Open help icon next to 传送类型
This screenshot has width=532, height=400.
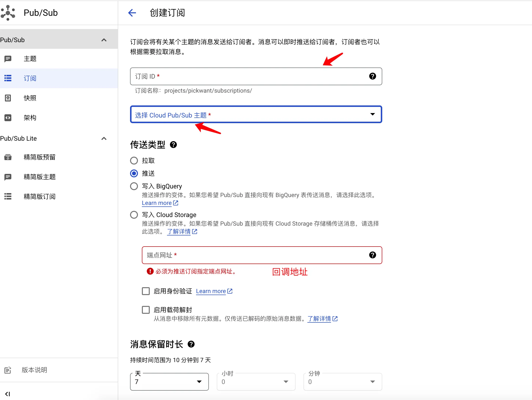[x=173, y=145]
